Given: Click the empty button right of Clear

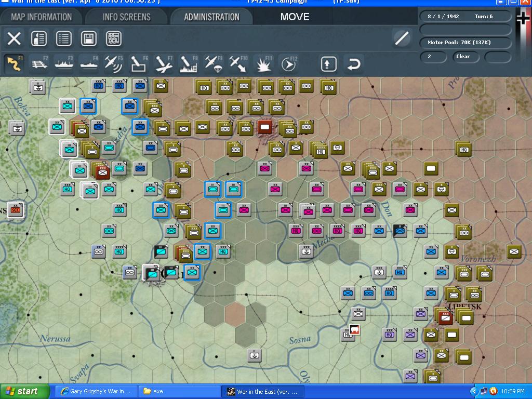Looking at the screenshot, I should click(497, 57).
